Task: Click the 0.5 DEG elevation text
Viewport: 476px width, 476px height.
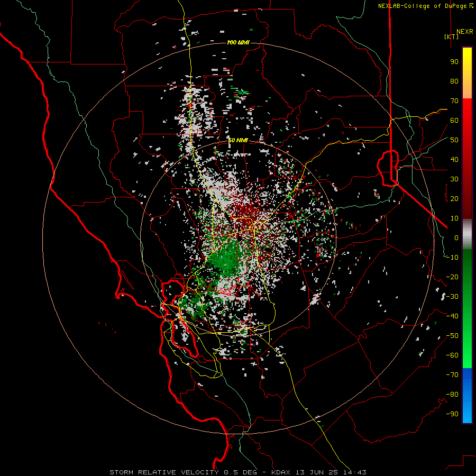Action: click(x=241, y=472)
